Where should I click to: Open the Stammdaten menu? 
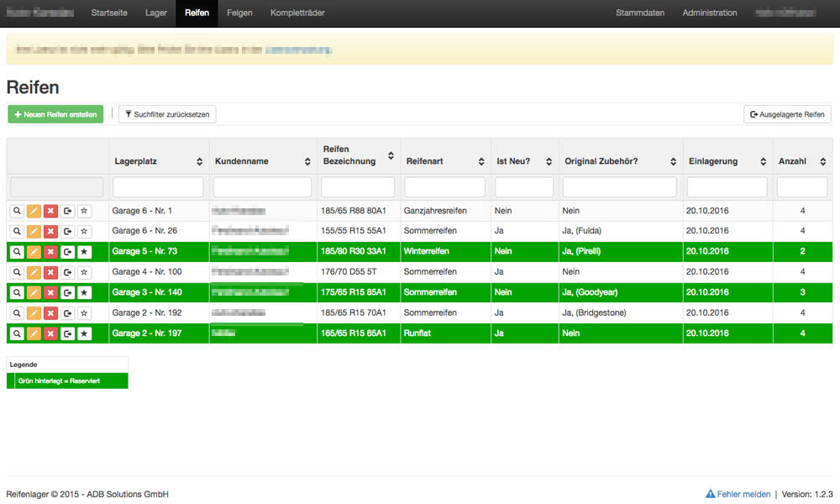(x=640, y=13)
